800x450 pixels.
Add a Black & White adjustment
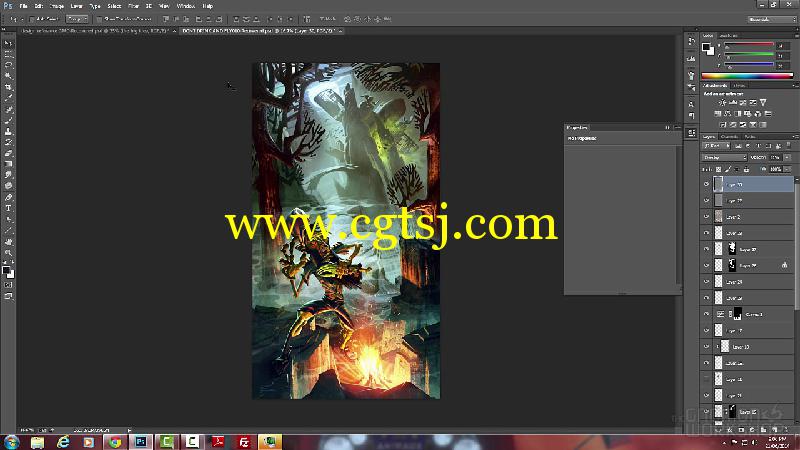tap(738, 113)
